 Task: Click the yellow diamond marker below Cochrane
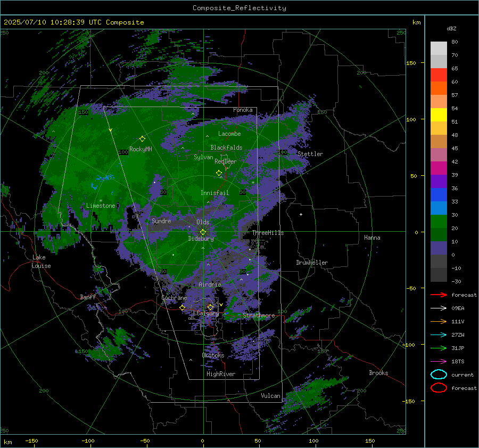[182, 307]
